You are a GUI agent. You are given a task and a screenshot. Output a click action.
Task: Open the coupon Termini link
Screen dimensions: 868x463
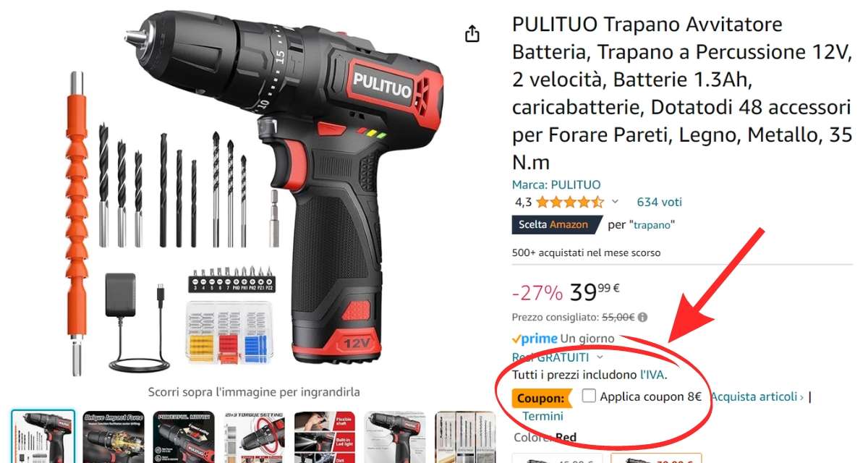[542, 416]
